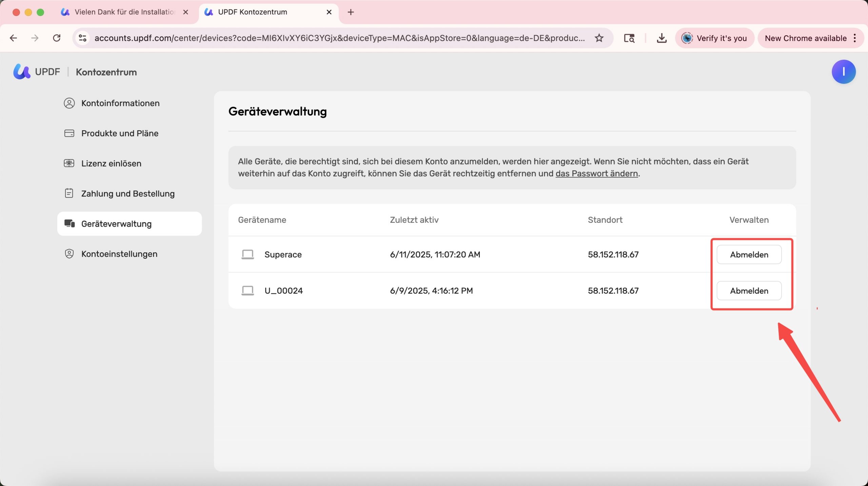868x486 pixels.
Task: Click the laptop icon beside Superace
Action: coord(248,254)
